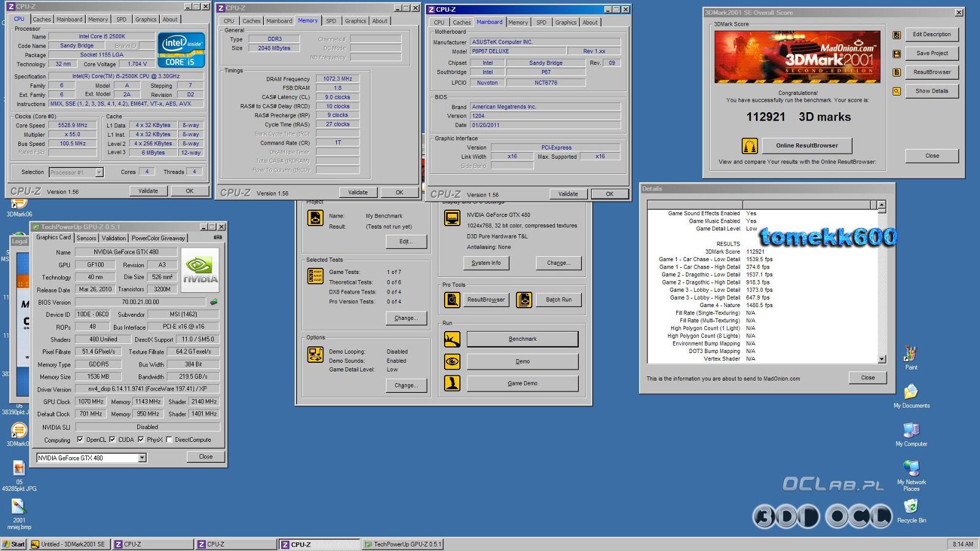Click the Game Demo joystick icon
The width and height of the screenshot is (980, 551).
point(452,383)
